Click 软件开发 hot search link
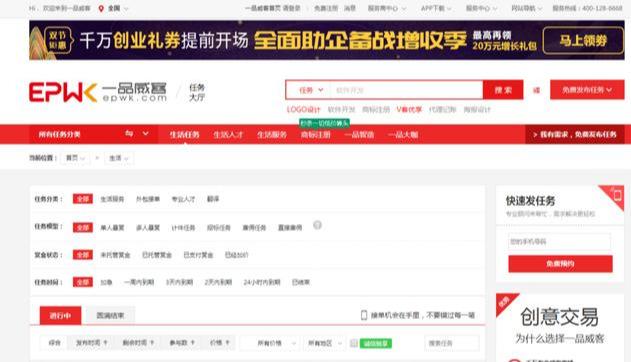The width and height of the screenshot is (631, 362). pyautogui.click(x=341, y=109)
